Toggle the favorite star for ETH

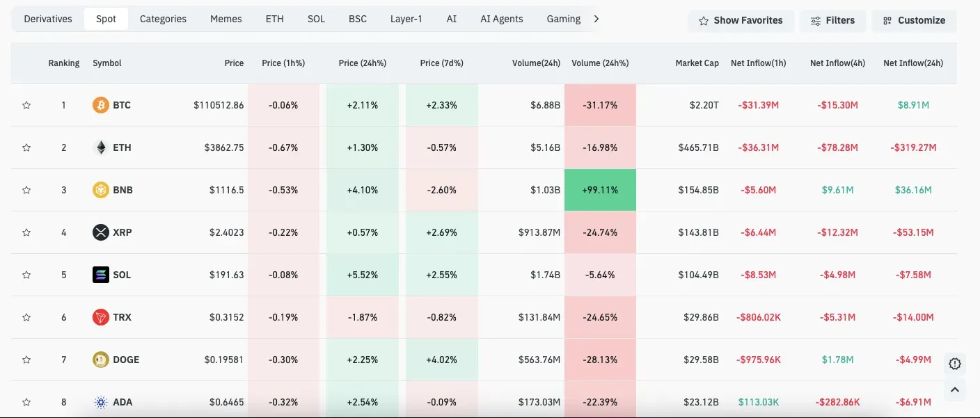click(26, 147)
